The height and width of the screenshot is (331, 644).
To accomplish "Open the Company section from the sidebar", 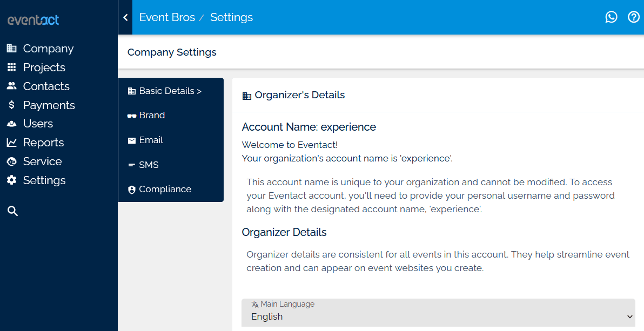I will [48, 49].
